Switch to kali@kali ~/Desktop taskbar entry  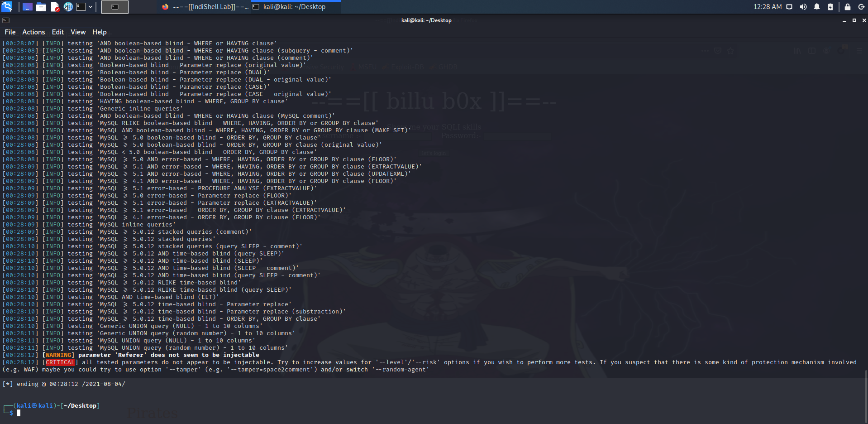[x=295, y=7]
